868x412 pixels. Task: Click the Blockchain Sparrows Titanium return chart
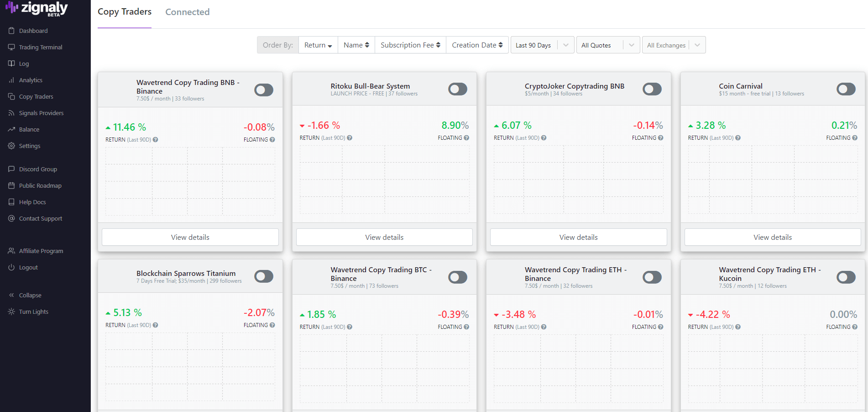(x=190, y=367)
